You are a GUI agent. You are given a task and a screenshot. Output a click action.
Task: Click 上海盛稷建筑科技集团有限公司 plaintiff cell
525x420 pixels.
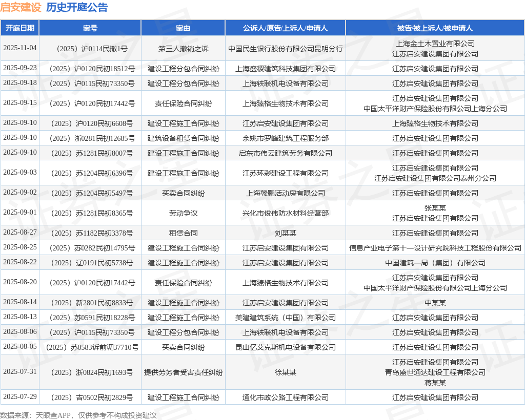point(285,69)
